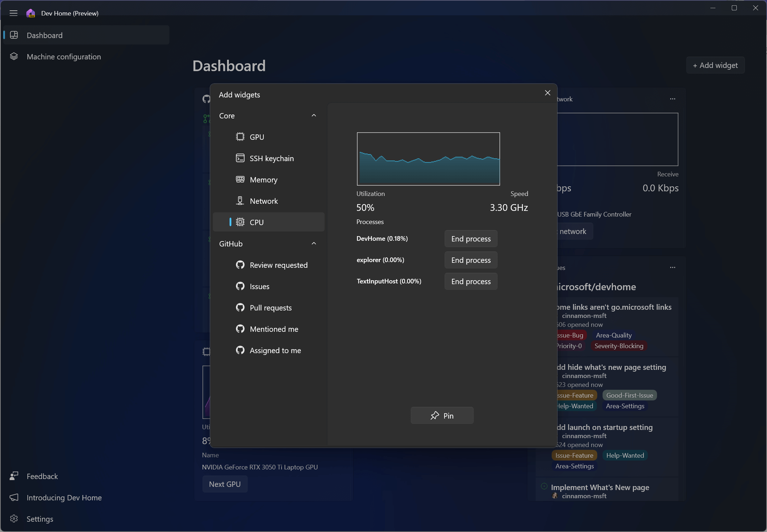Close the Add widgets dialog
The height and width of the screenshot is (532, 767).
pyautogui.click(x=547, y=92)
